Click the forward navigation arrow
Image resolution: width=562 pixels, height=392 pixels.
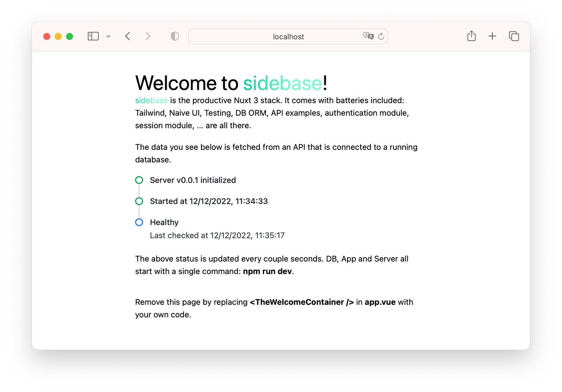(147, 36)
